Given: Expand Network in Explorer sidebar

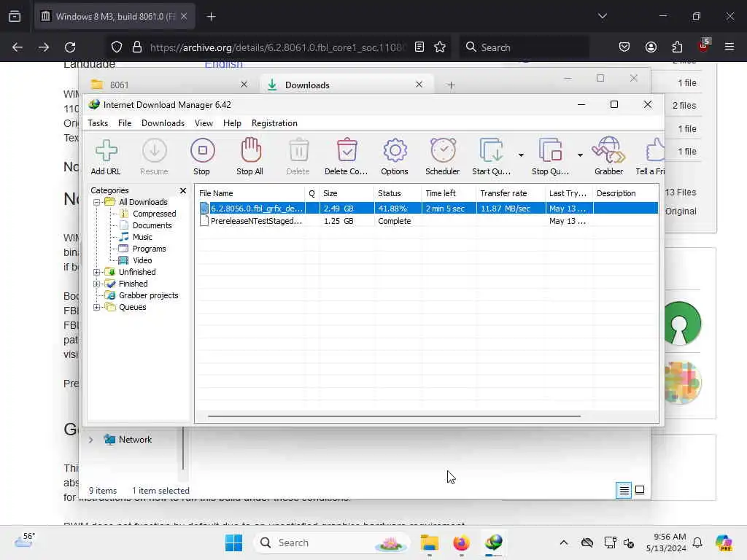Looking at the screenshot, I should [x=90, y=440].
